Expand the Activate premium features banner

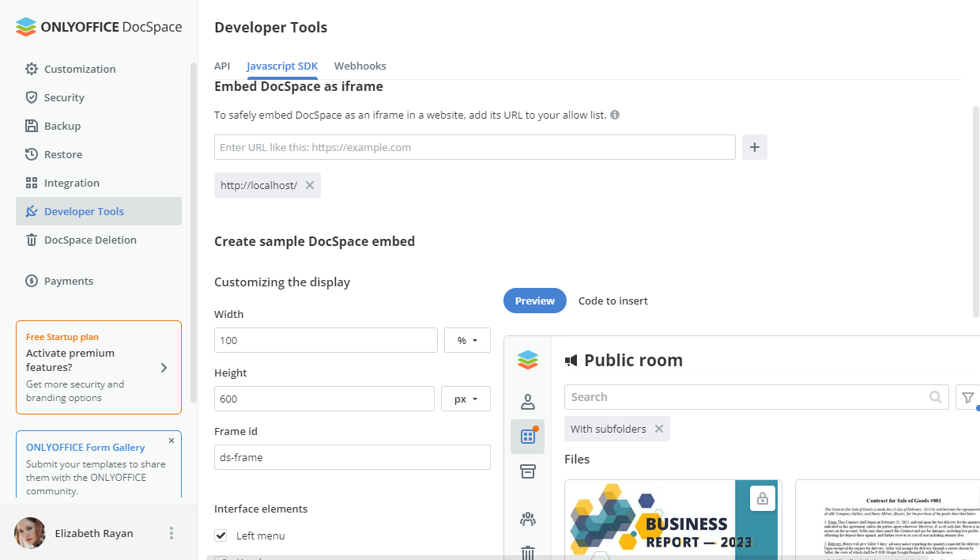(164, 368)
